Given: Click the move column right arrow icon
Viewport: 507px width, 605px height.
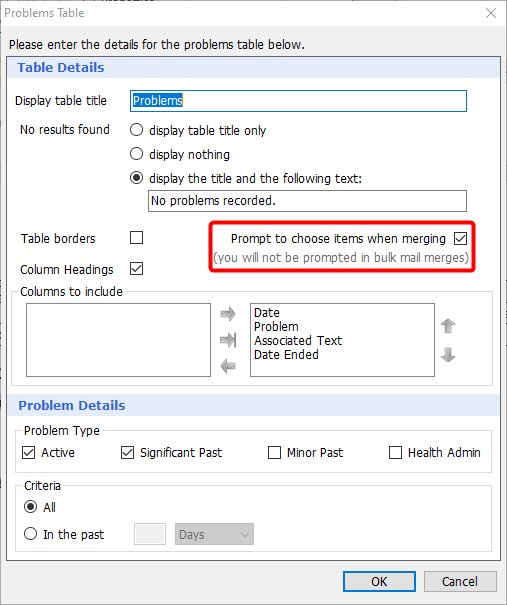Looking at the screenshot, I should tap(228, 314).
